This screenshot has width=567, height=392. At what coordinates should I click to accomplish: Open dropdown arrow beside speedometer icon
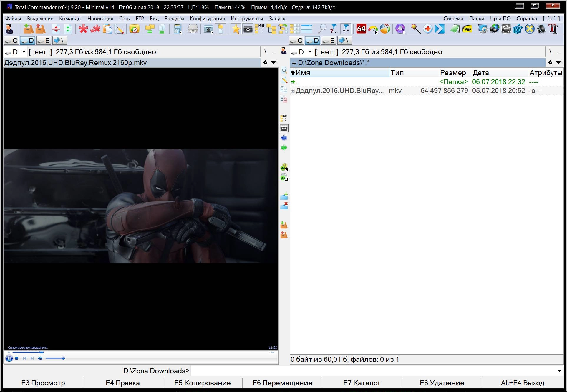click(x=377, y=32)
